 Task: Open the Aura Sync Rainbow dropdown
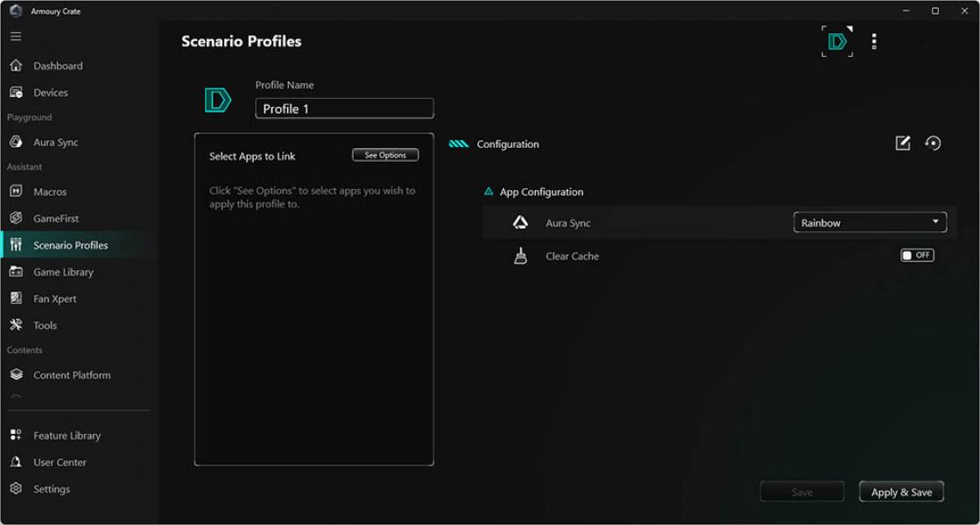pos(870,222)
